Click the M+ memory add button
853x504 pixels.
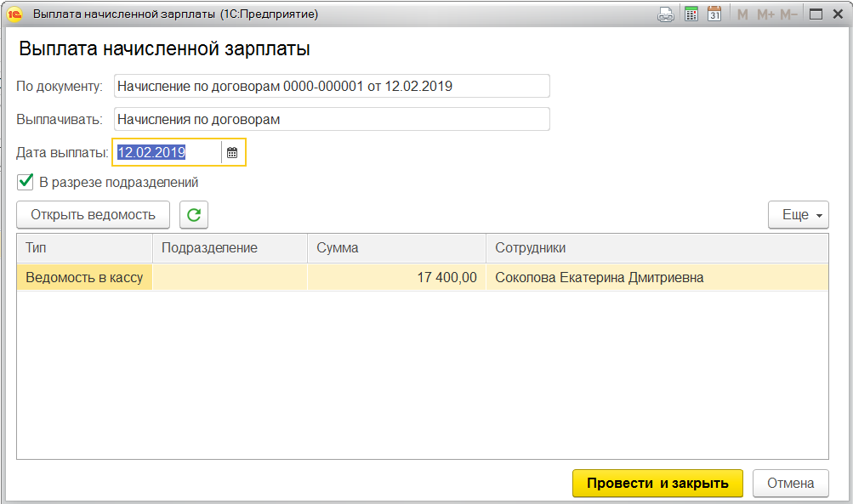coord(765,14)
